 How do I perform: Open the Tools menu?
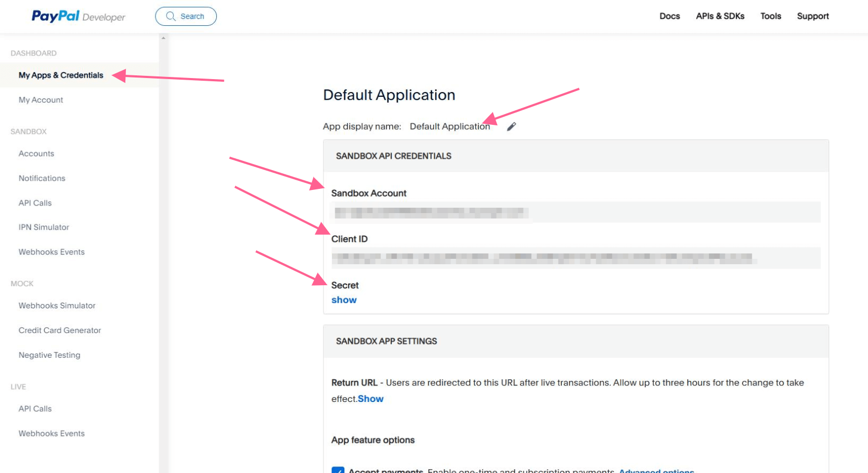tap(770, 16)
